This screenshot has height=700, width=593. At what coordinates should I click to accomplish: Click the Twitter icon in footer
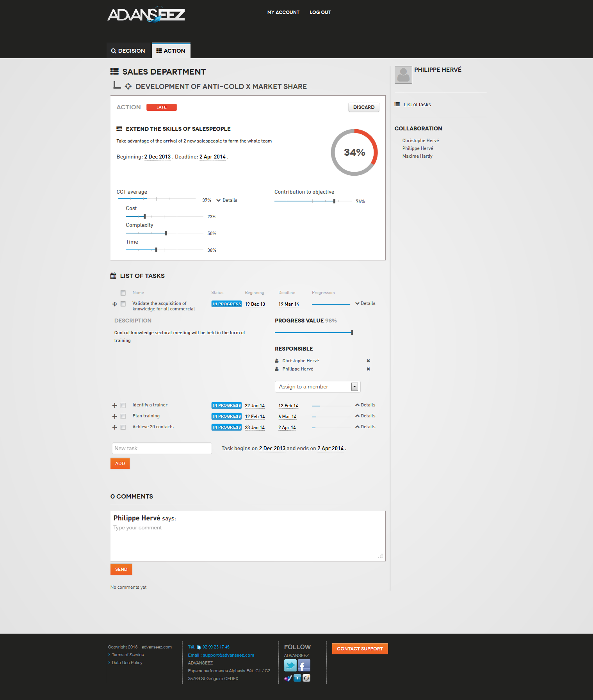coord(290,665)
